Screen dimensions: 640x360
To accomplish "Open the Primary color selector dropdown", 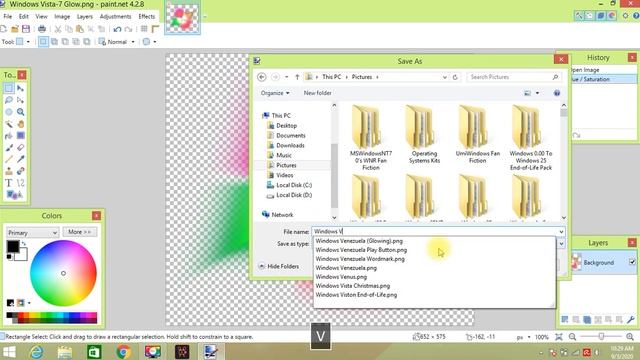I will click(x=32, y=233).
